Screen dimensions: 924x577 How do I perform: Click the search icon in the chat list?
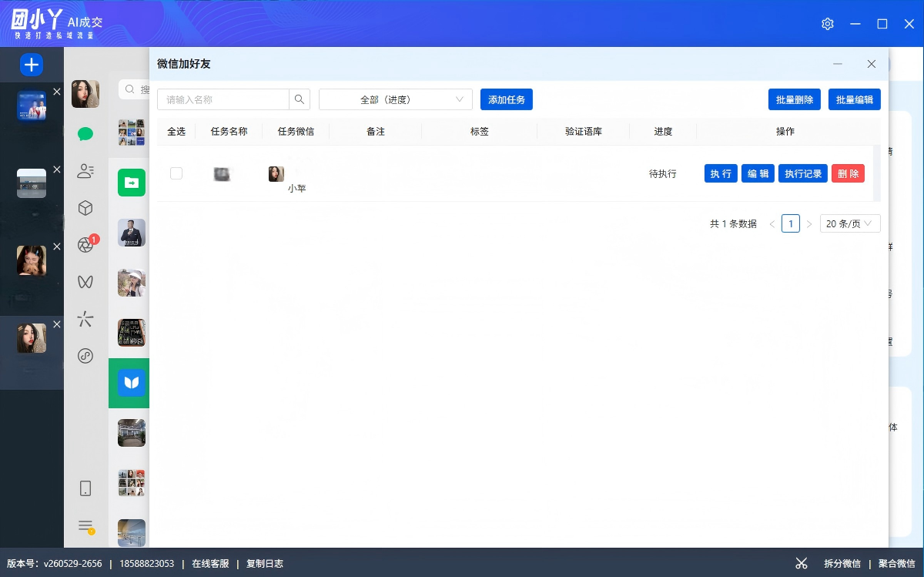coord(131,90)
